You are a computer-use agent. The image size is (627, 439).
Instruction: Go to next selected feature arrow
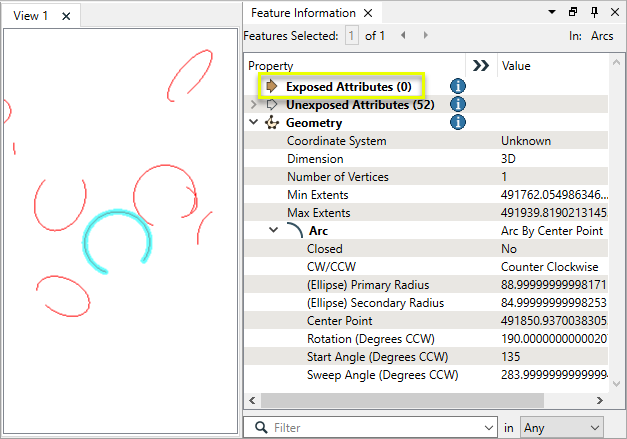tap(426, 36)
